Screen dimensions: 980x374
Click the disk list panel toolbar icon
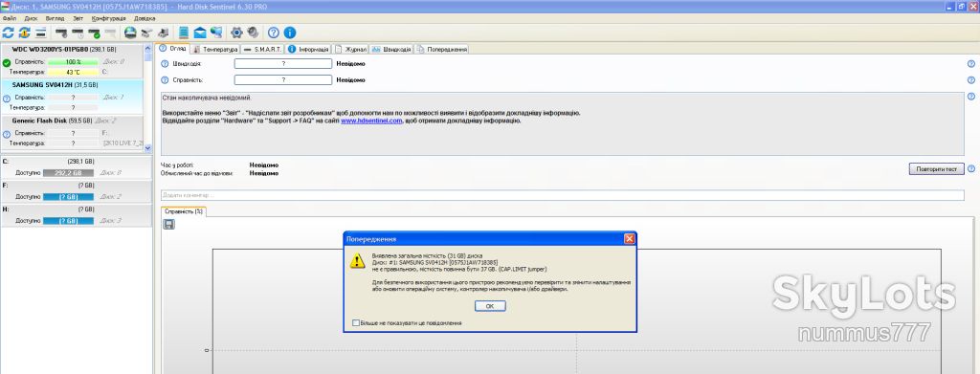40,33
